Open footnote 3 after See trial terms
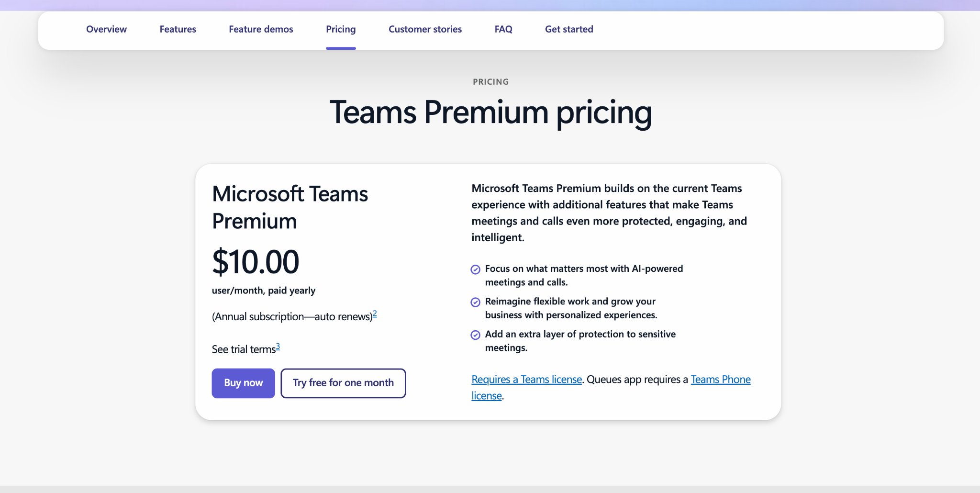 pyautogui.click(x=278, y=347)
